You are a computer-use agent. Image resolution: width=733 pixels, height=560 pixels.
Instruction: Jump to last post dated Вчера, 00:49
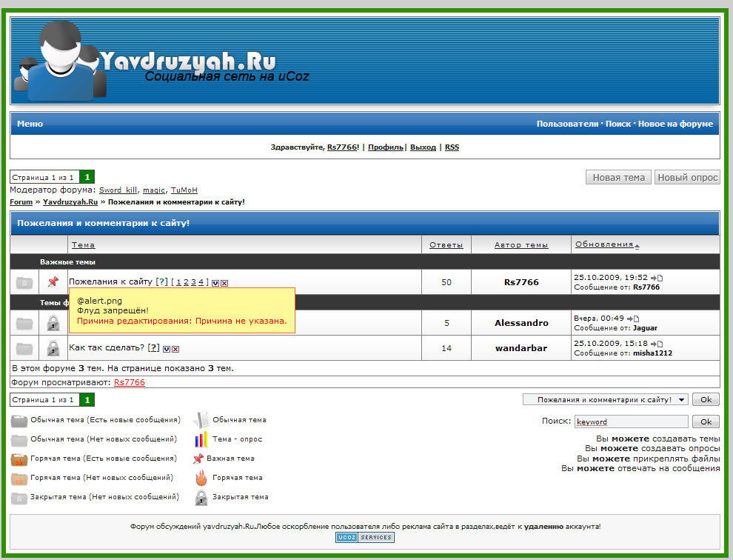click(x=633, y=319)
